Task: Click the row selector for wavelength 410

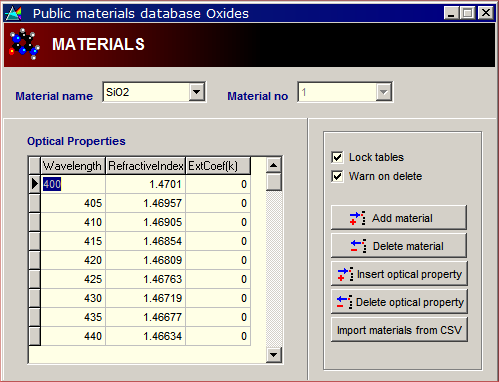Action: click(x=34, y=222)
